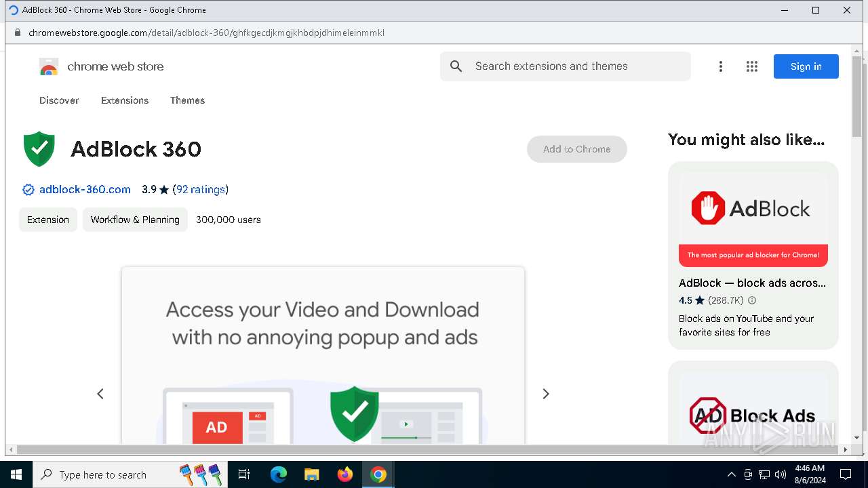Open the notification center icon
The image size is (868, 488).
pyautogui.click(x=846, y=474)
